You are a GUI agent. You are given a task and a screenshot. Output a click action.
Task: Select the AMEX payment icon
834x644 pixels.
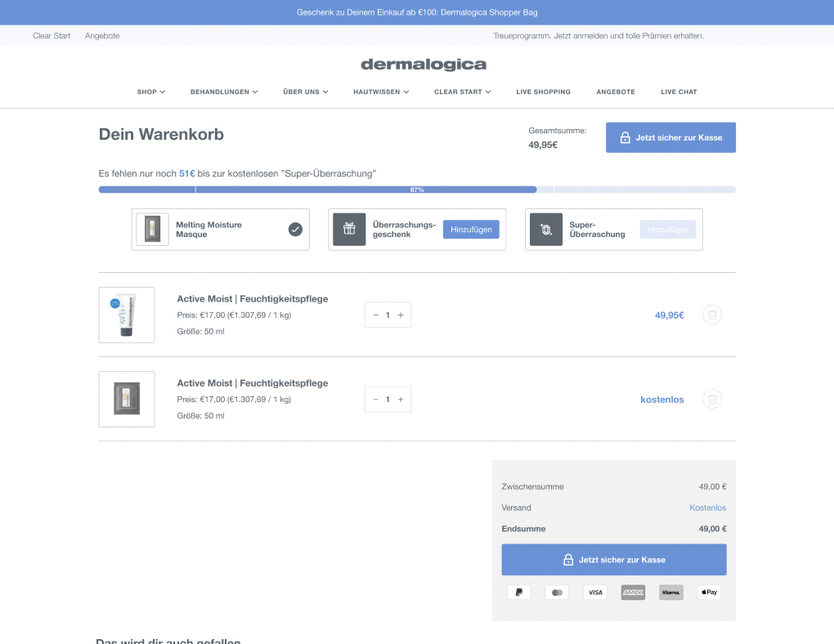click(x=632, y=592)
